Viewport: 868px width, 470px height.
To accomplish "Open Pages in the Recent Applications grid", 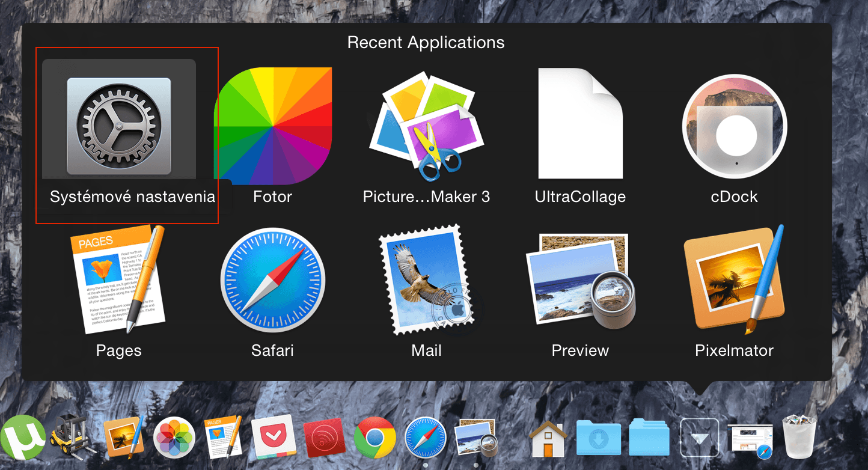I will pyautogui.click(x=118, y=281).
